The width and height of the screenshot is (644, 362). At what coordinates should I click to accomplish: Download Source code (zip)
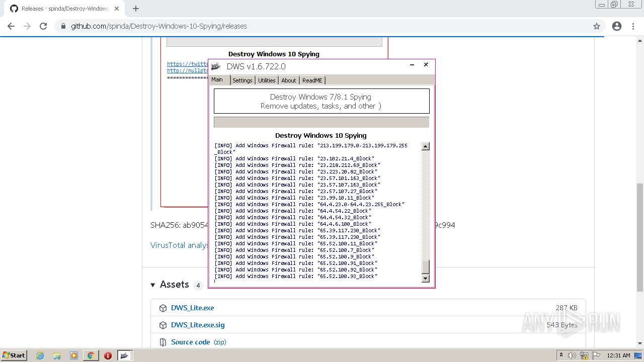pyautogui.click(x=198, y=342)
